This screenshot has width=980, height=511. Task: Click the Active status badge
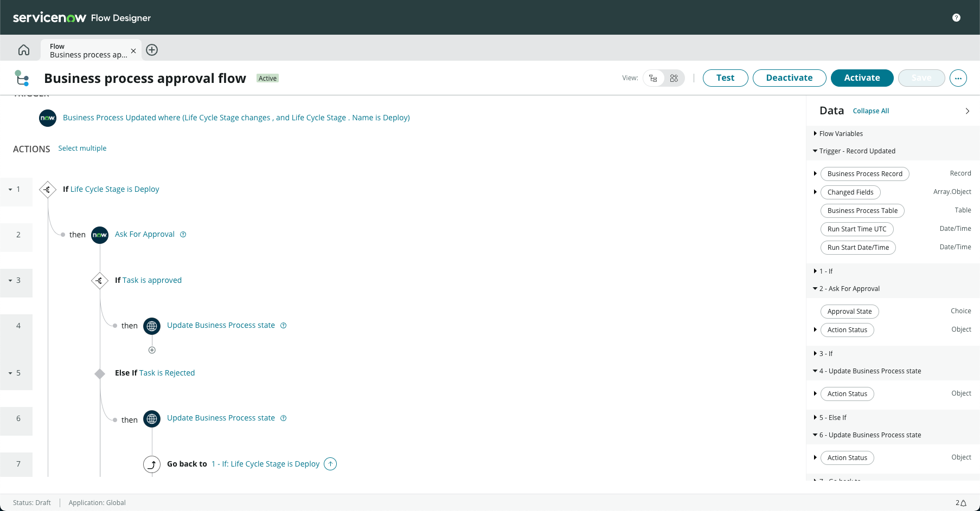[x=267, y=79]
